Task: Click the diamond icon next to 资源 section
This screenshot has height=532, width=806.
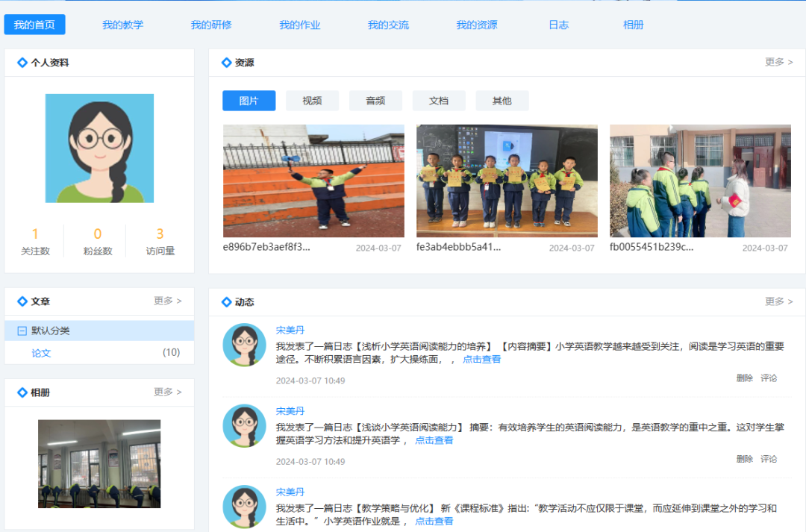Action: pyautogui.click(x=225, y=63)
